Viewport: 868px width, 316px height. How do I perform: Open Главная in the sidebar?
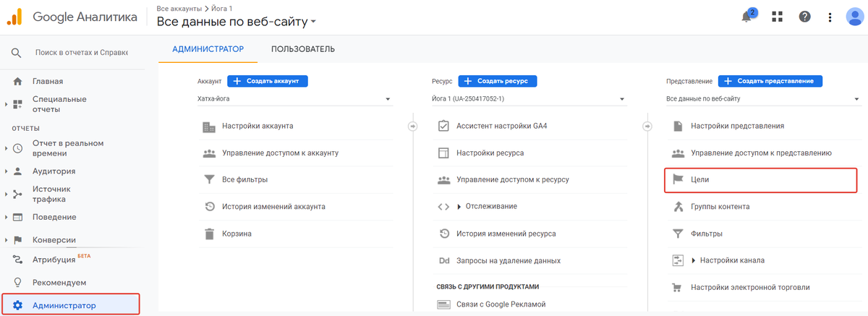pos(48,81)
